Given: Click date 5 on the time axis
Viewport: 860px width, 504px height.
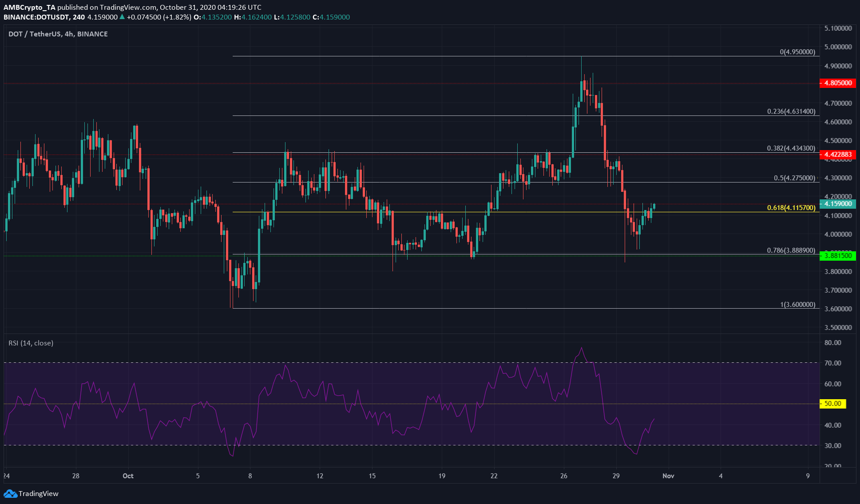Looking at the screenshot, I should pyautogui.click(x=198, y=476).
